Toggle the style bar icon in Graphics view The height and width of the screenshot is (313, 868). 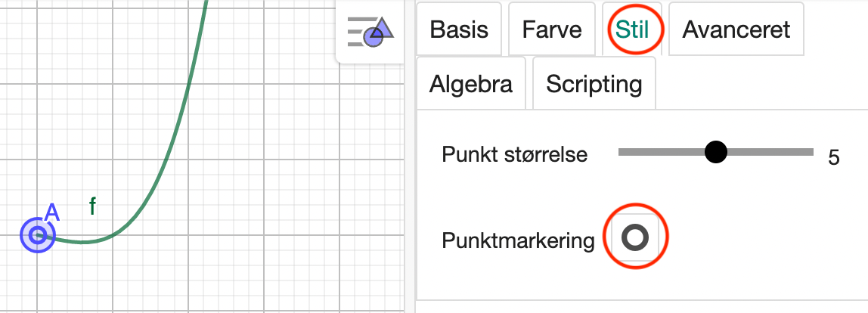click(370, 32)
